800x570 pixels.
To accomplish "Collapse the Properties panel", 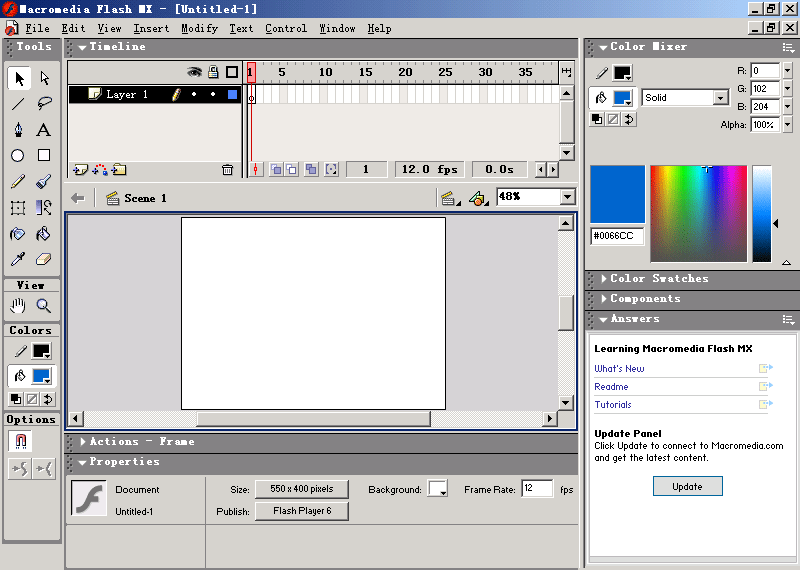I will pos(82,462).
